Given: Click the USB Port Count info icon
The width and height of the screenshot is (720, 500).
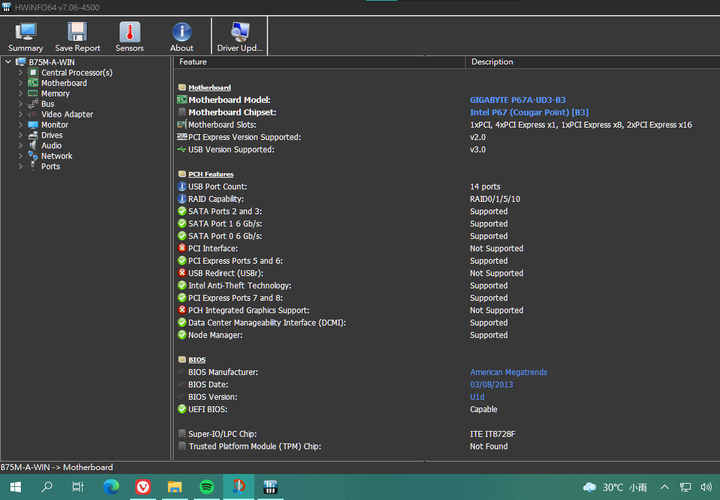Looking at the screenshot, I should pos(182,186).
